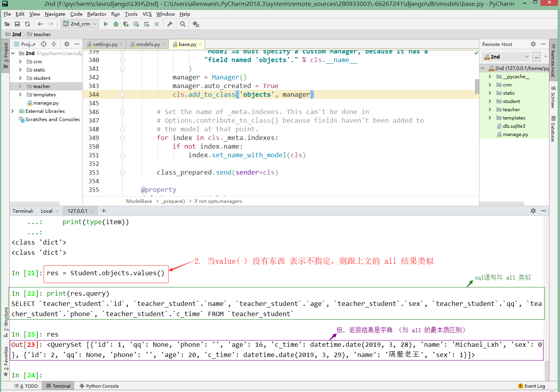Hide the Terminal panel with minus icon

coord(543,211)
